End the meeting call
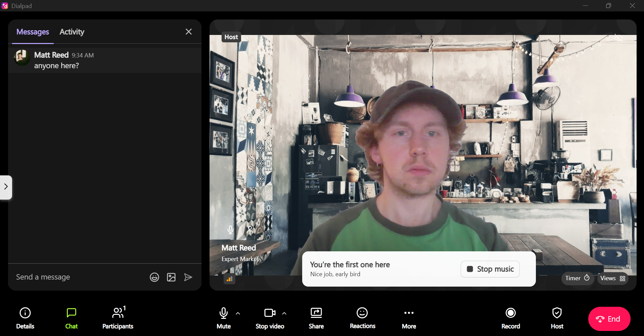644x336 pixels. (609, 319)
